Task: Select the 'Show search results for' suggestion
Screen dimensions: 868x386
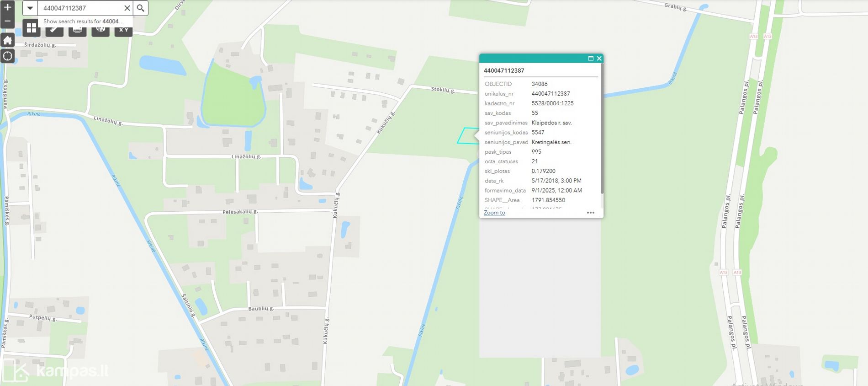Action: click(83, 21)
